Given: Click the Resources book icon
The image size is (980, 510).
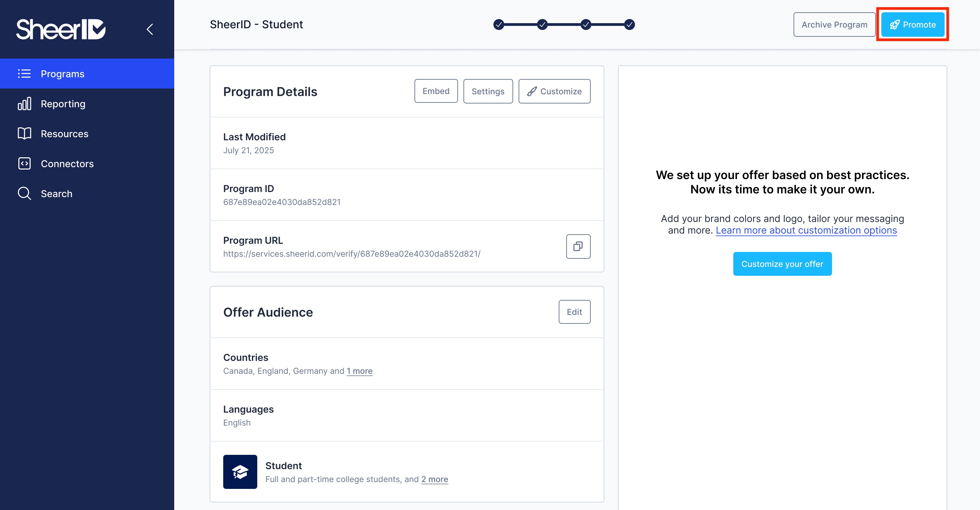Looking at the screenshot, I should (24, 133).
